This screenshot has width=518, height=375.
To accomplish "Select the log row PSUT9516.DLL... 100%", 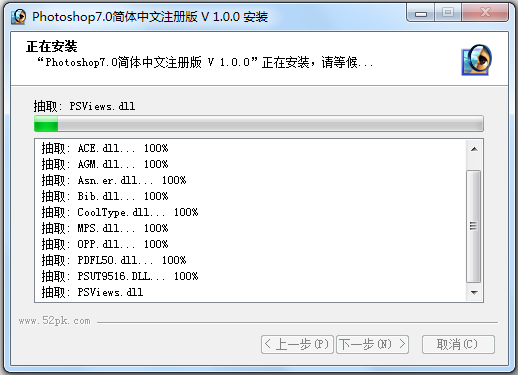I will pos(120,276).
